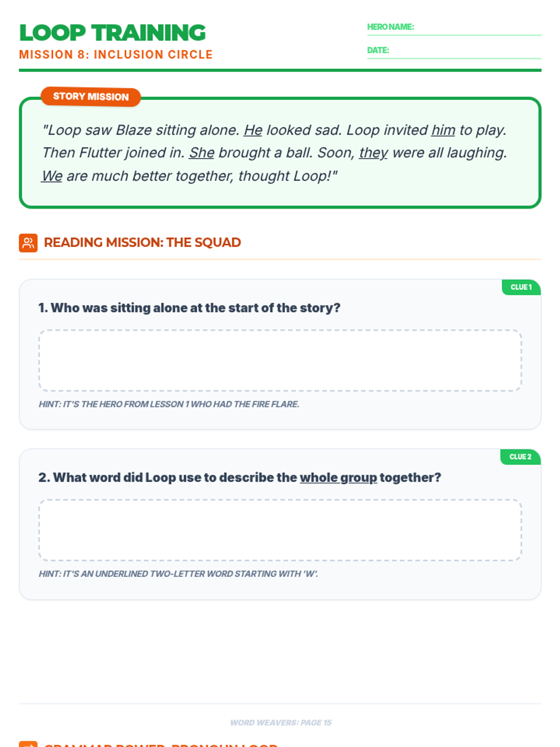Screen dimensions: 560x747
Task: Click the Mission 8: Inclusion Circle subtitle
Action: pyautogui.click(x=116, y=55)
